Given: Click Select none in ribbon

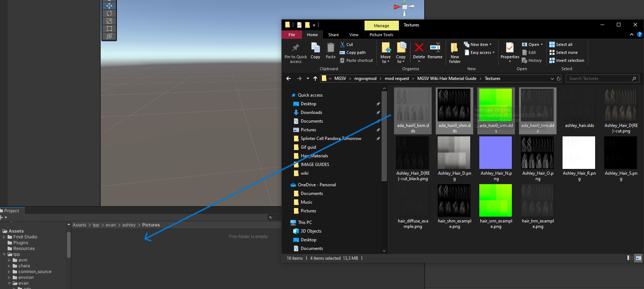Looking at the screenshot, I should coord(563,52).
